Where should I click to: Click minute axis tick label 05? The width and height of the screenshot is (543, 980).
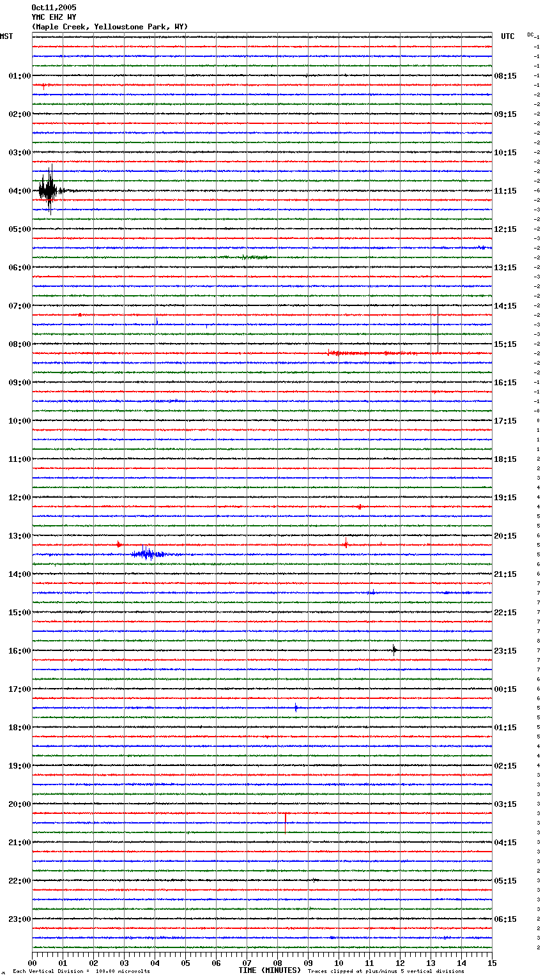click(x=185, y=963)
